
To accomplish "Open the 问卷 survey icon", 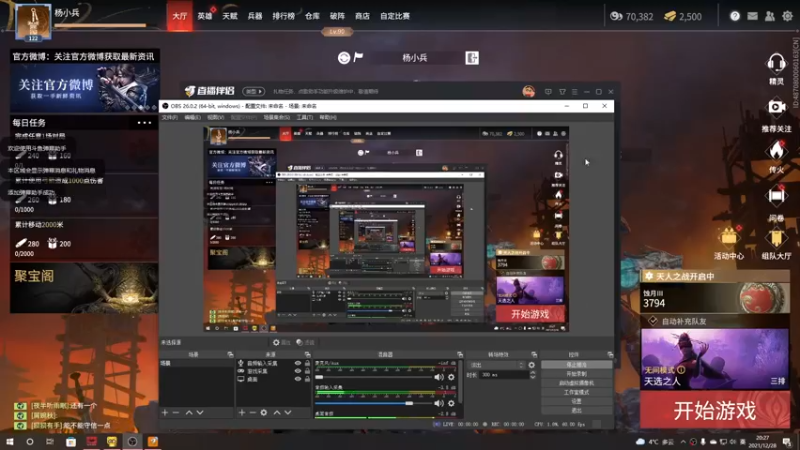I will [x=776, y=196].
